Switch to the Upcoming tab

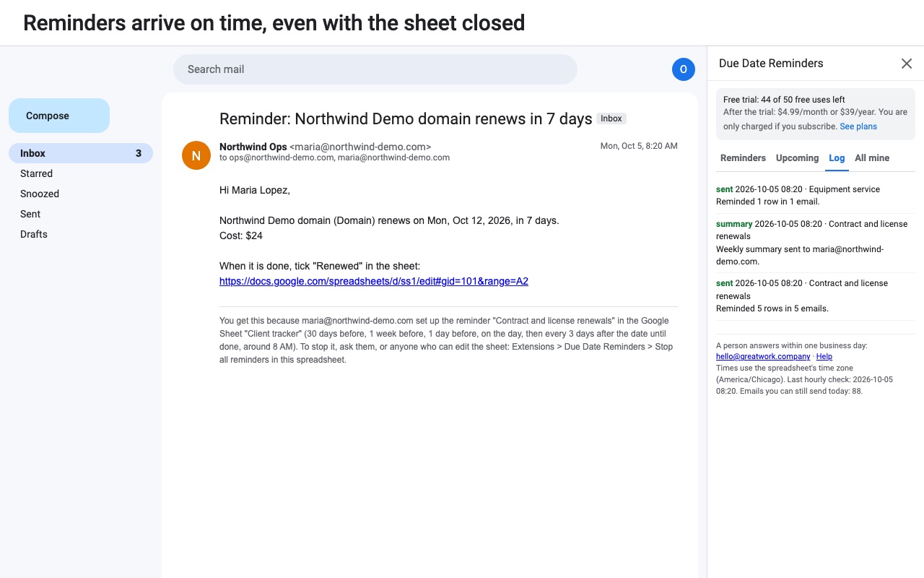(x=797, y=158)
